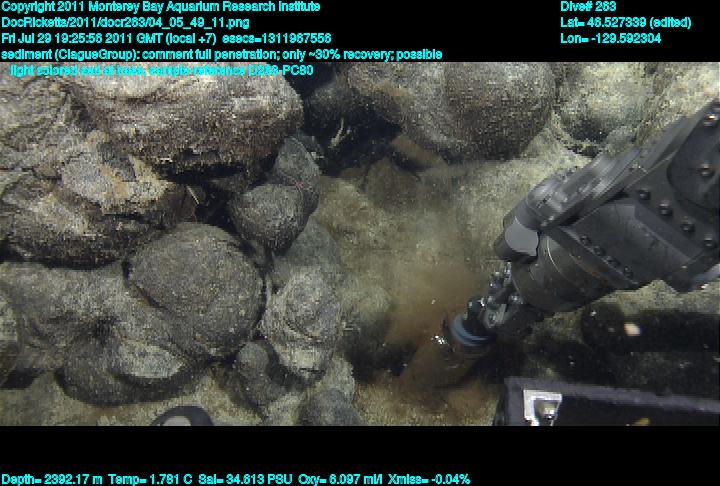Click the Lat= latitude readout

(625, 22)
